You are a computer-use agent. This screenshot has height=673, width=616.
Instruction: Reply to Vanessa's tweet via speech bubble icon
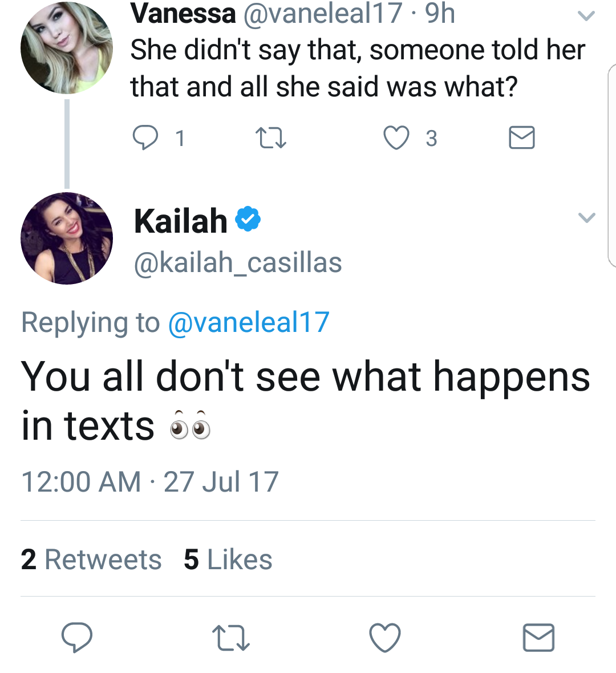pos(145,138)
